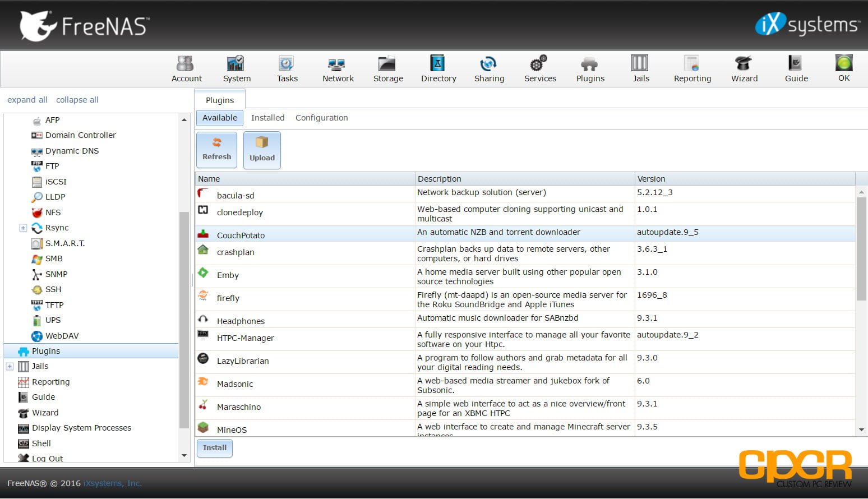Open the Tasks toolbar icon
868x499 pixels.
(x=287, y=69)
